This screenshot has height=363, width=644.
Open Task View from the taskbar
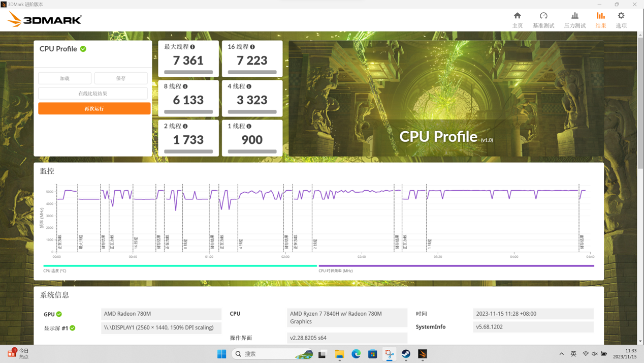322,354
